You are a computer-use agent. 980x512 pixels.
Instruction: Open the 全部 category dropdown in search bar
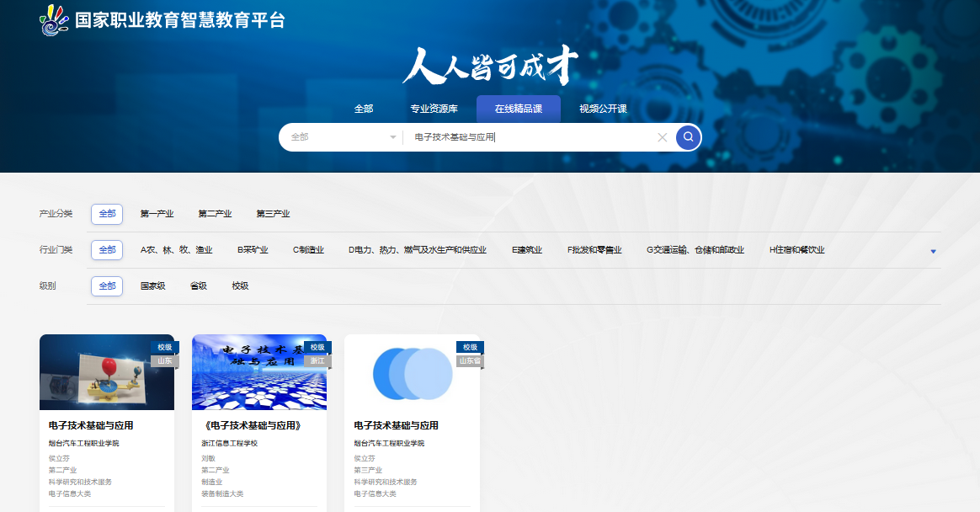[x=343, y=137]
